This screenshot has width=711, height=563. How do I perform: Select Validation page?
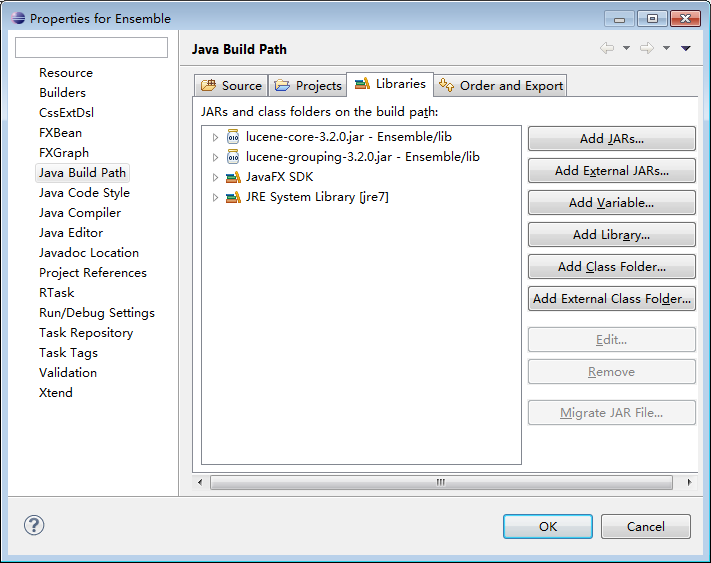[x=68, y=373]
